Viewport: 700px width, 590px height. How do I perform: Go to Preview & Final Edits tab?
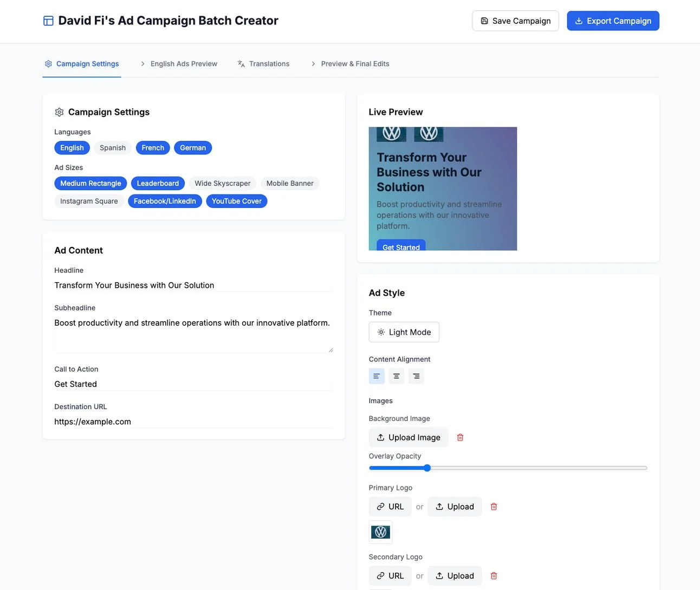(349, 64)
